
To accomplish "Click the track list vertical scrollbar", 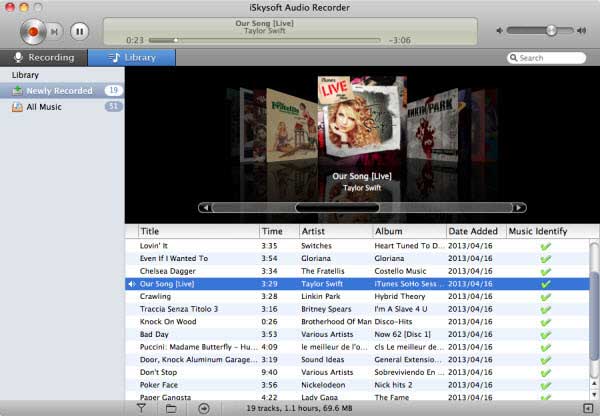I will [x=594, y=316].
